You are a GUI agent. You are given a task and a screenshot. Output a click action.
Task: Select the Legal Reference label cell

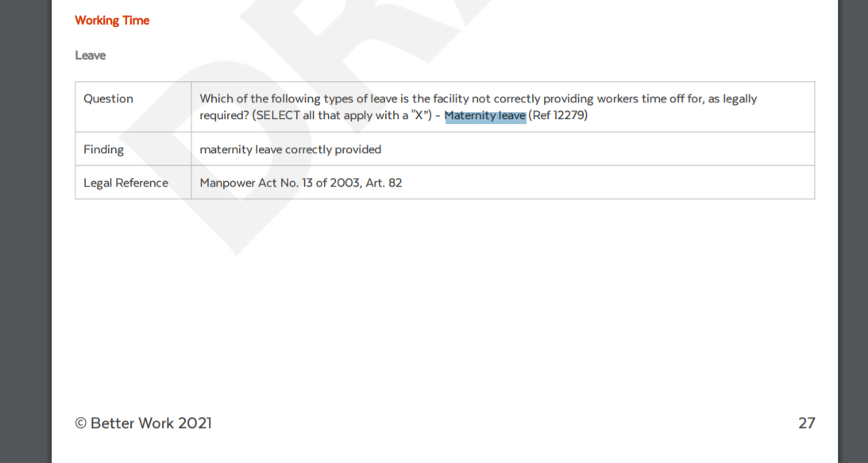133,182
